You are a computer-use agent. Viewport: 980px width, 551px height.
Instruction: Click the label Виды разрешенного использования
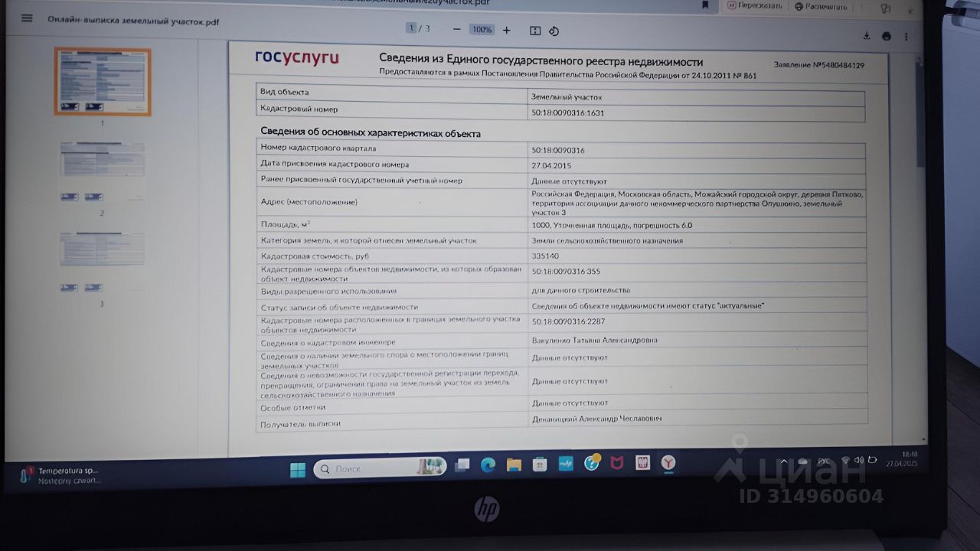328,292
